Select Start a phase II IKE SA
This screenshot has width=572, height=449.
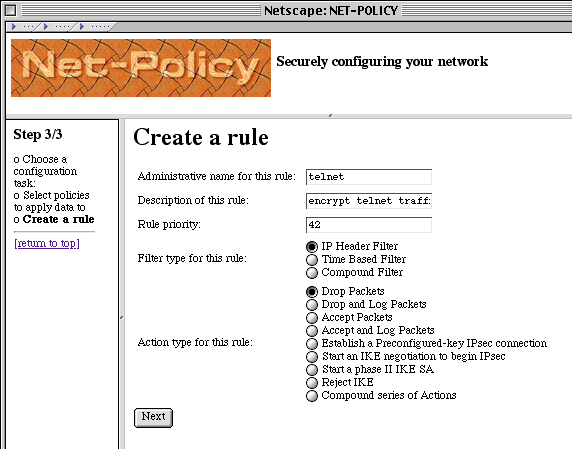312,369
